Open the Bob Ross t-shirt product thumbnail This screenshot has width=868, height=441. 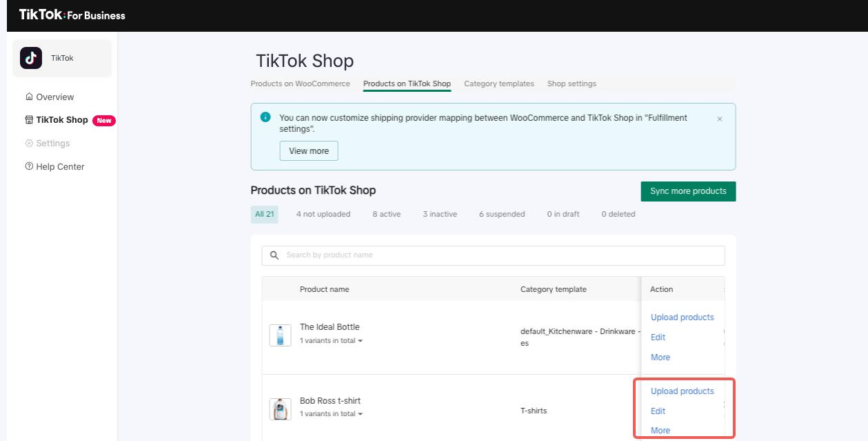(280, 409)
